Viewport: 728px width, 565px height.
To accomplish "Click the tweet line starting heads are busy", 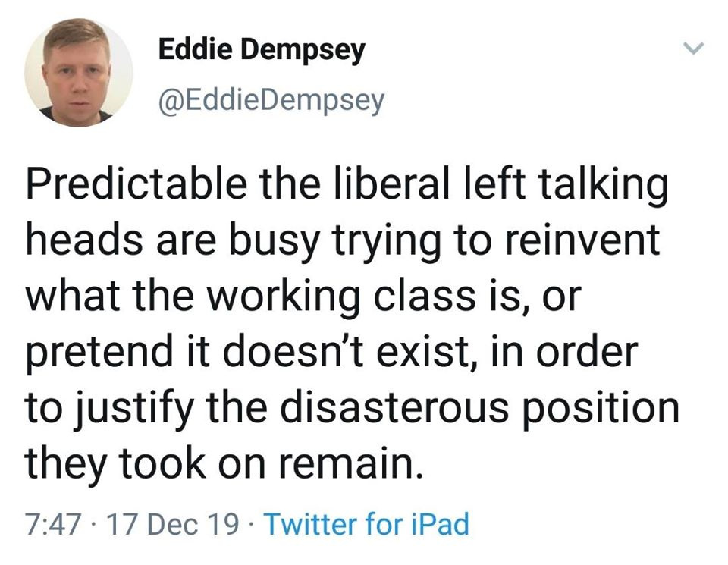I will click(x=343, y=241).
